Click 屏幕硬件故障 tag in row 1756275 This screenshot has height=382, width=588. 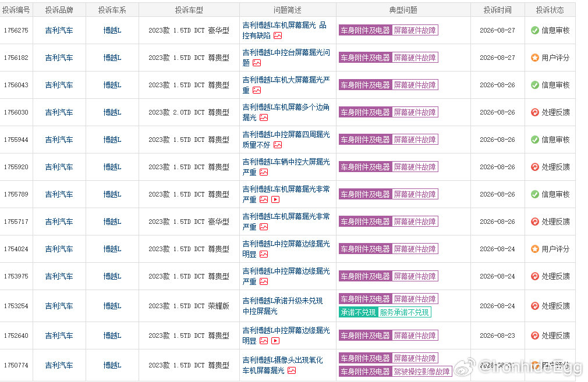pos(415,30)
